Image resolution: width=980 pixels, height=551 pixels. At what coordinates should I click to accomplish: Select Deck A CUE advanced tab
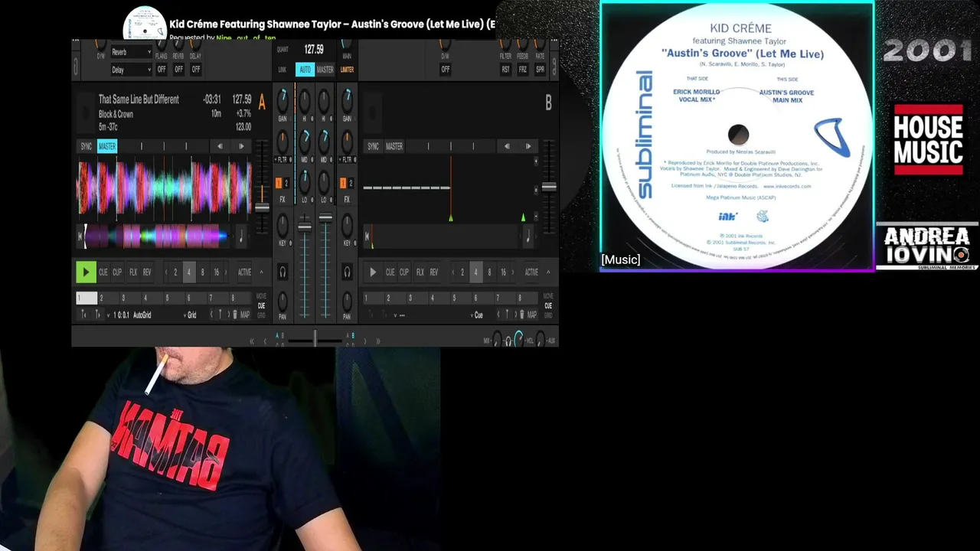click(x=261, y=305)
